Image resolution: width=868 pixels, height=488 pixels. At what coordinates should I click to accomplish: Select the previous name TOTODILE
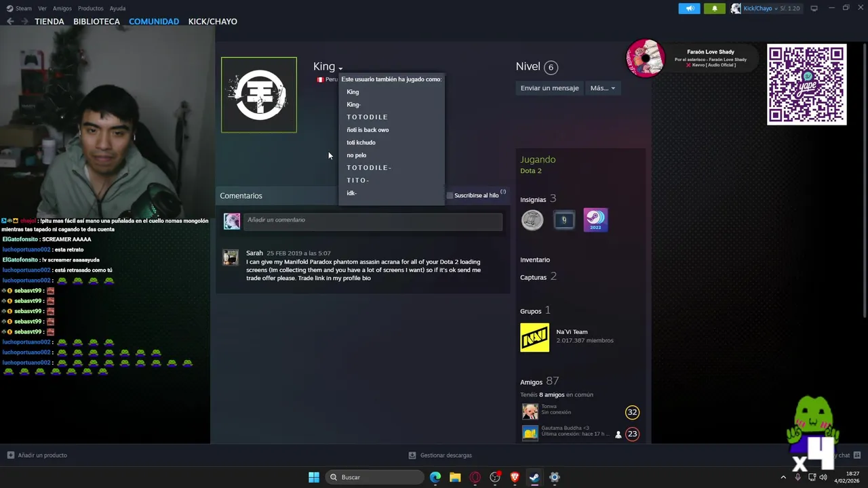pos(368,117)
